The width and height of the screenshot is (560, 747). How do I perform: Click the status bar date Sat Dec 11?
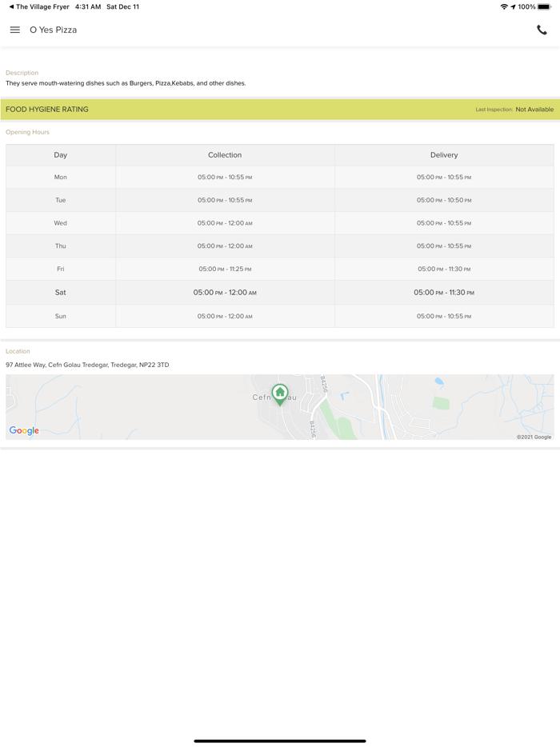[x=122, y=6]
